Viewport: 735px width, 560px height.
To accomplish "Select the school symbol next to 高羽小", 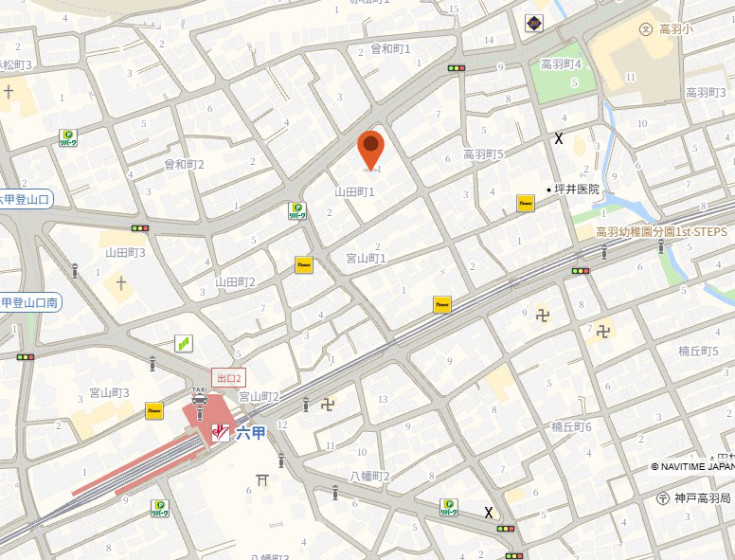I will [646, 29].
